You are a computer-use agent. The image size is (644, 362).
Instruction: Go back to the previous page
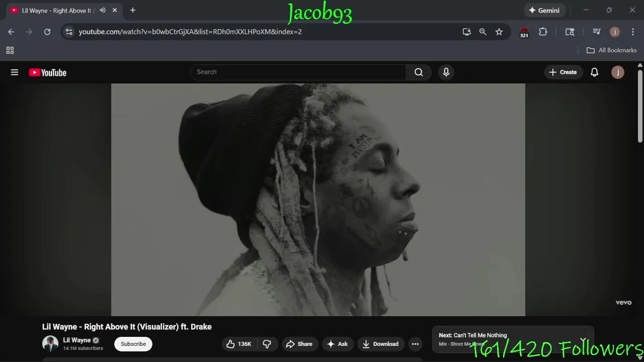[x=11, y=32]
